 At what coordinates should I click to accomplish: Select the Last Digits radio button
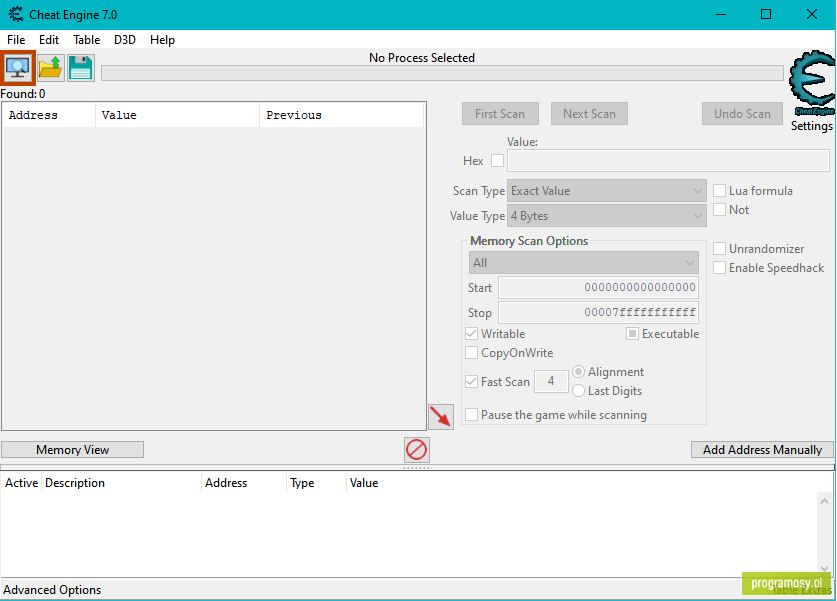(579, 391)
